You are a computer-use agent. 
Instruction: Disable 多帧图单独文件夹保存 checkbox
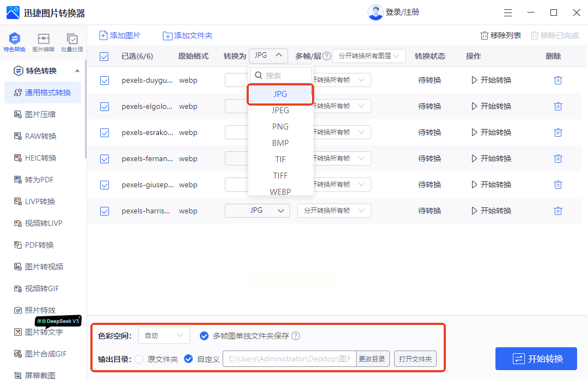pyautogui.click(x=204, y=336)
